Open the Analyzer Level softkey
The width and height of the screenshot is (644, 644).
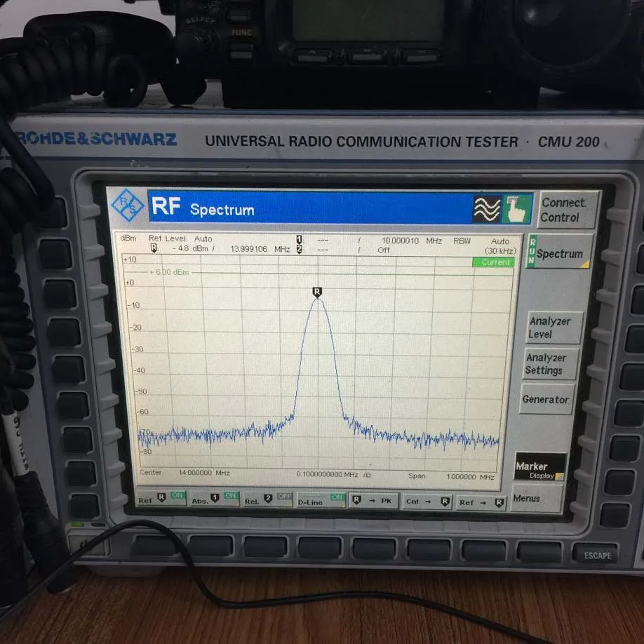click(554, 328)
